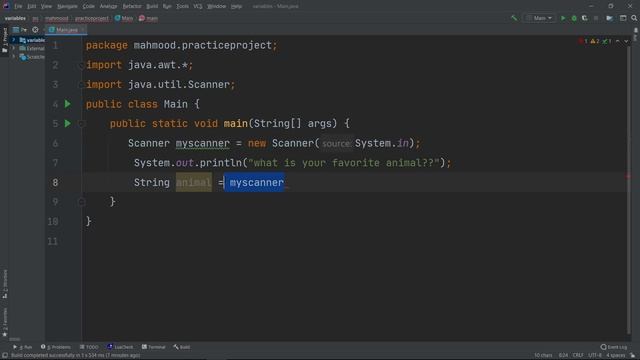Start debugging with the green bug icon
The height and width of the screenshot is (360, 640).
click(x=574, y=18)
